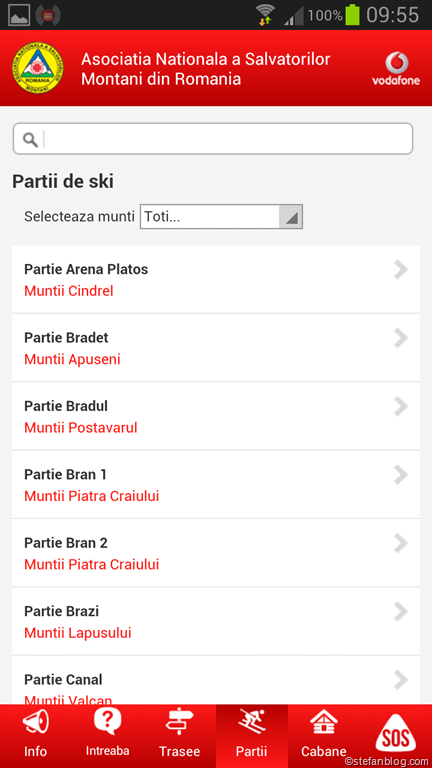Select the Partii skier tab
The height and width of the screenshot is (768, 432).
tap(252, 736)
